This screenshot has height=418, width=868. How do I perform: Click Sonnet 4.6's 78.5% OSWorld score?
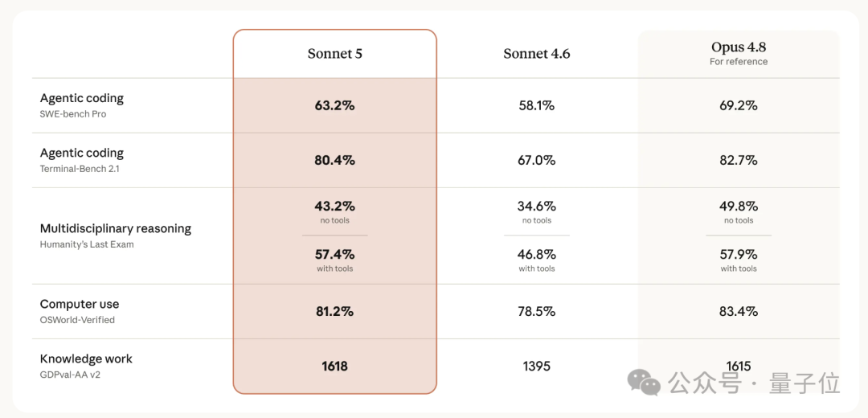coord(536,312)
